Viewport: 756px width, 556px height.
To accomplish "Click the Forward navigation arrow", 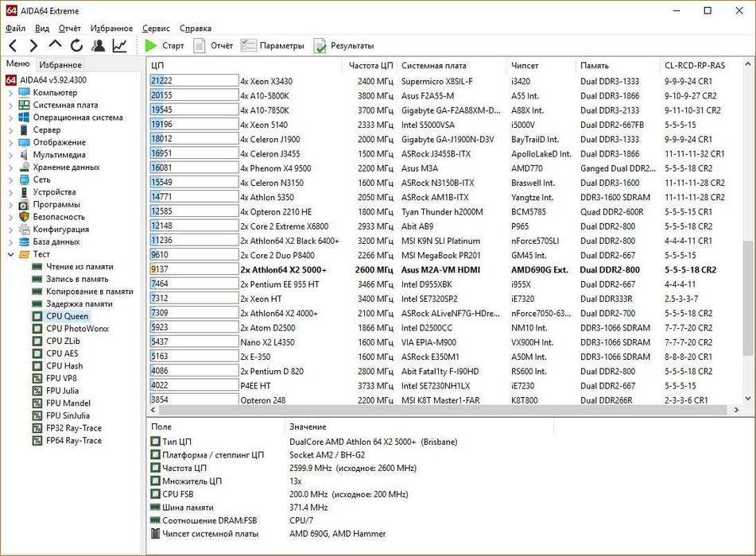I will tap(33, 46).
